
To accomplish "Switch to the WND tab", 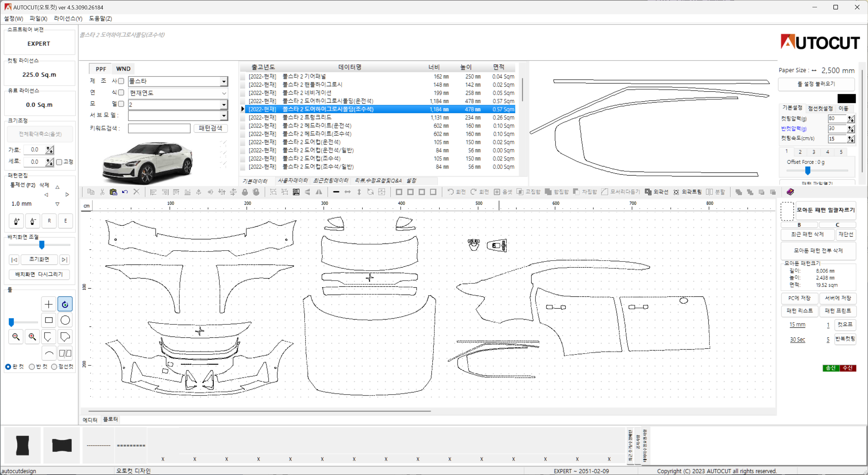I will tap(123, 69).
